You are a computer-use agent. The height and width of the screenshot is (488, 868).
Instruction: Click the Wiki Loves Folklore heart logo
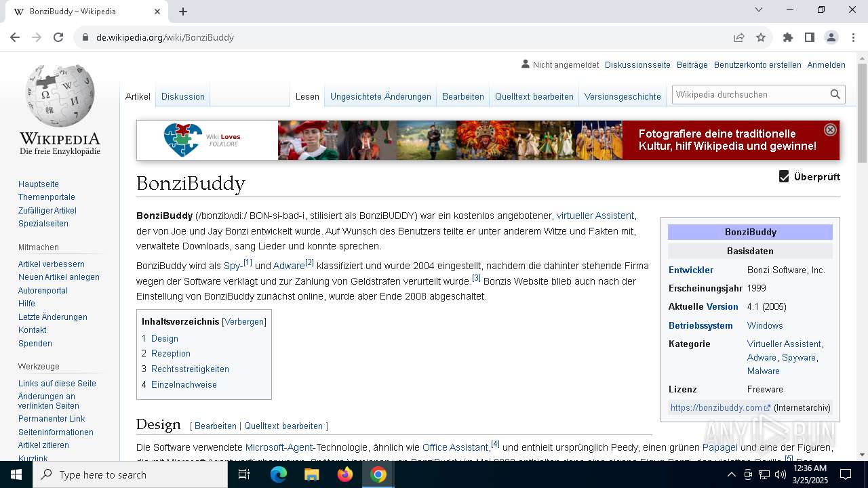point(183,140)
